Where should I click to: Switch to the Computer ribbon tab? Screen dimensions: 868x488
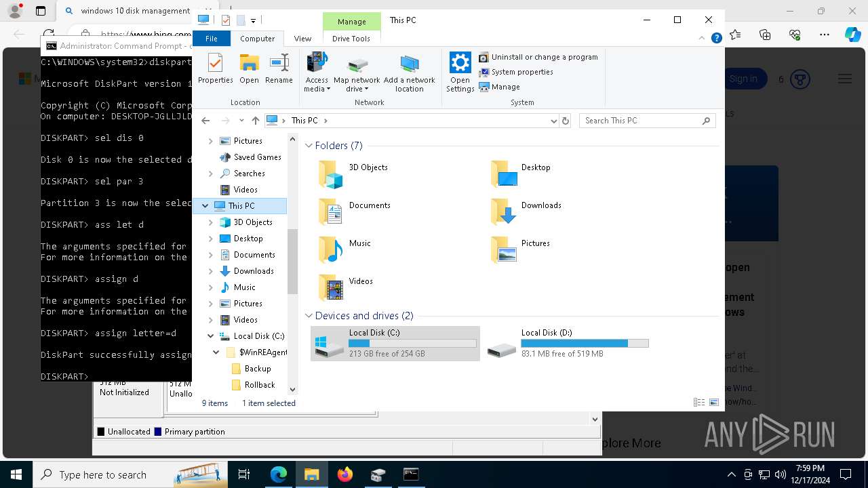(x=258, y=39)
